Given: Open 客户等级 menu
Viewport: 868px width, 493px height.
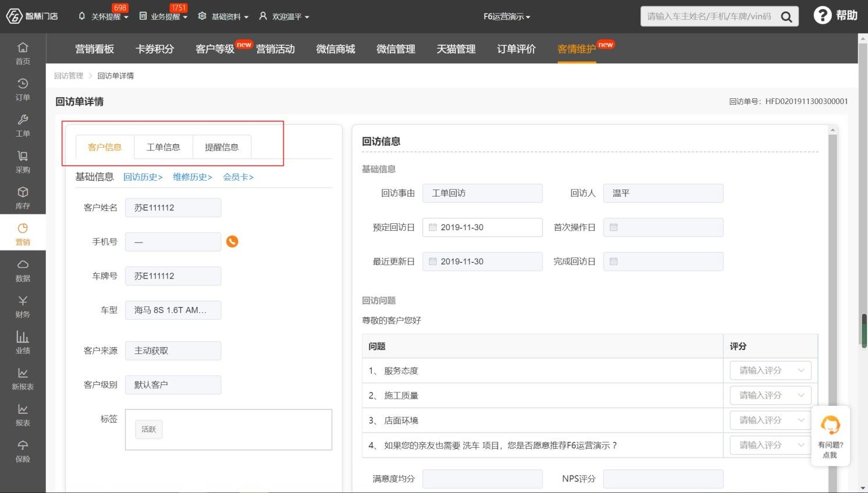Looking at the screenshot, I should (215, 49).
